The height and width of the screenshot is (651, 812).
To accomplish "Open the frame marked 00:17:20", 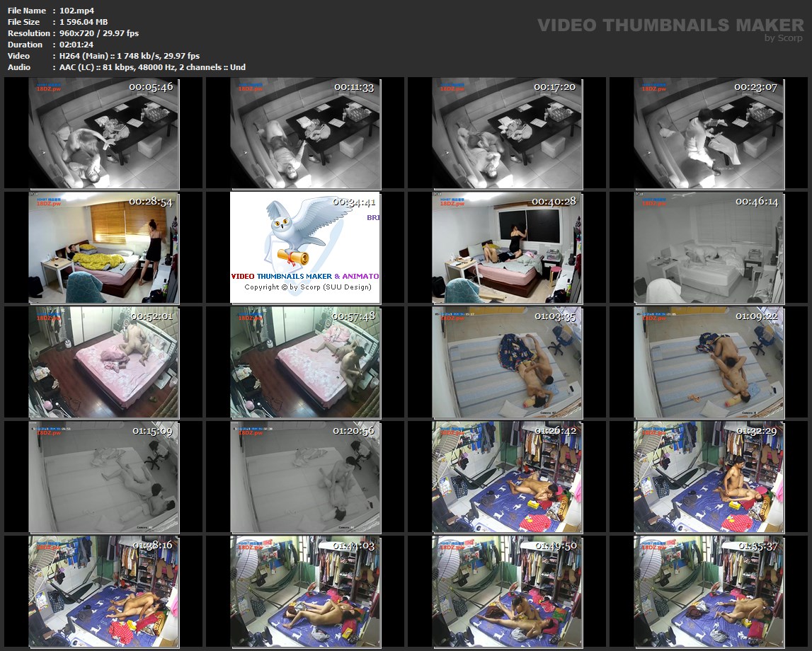I will pos(507,133).
